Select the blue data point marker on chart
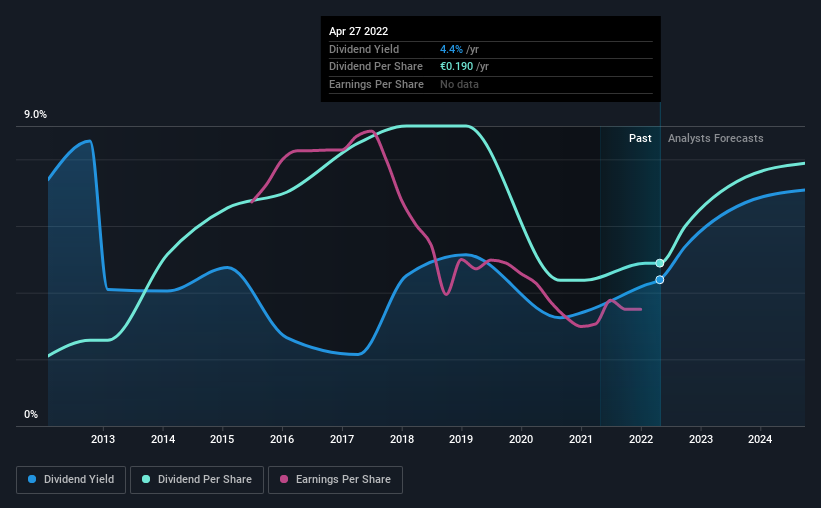 660,280
